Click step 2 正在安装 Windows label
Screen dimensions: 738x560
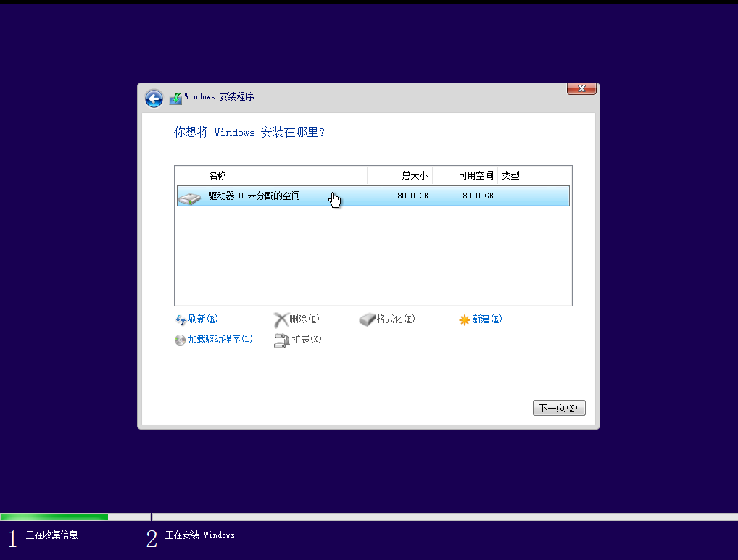coord(199,535)
